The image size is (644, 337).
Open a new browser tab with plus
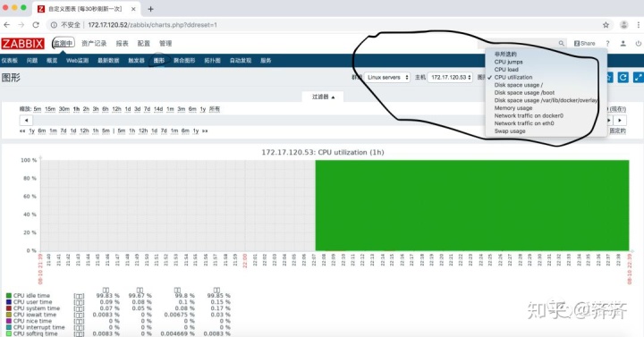point(151,9)
